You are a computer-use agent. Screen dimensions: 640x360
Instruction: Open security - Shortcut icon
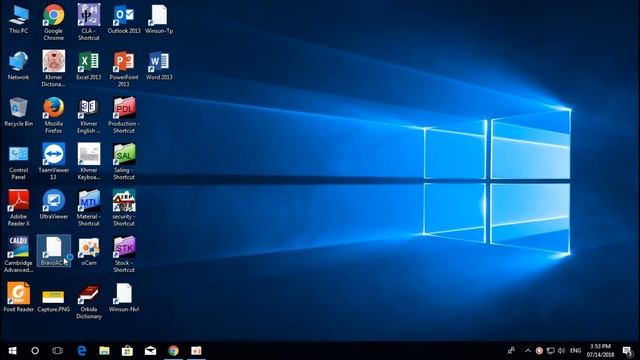124,208
